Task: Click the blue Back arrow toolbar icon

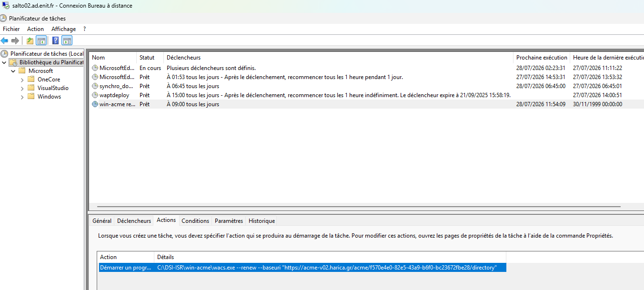Action: [x=5, y=40]
